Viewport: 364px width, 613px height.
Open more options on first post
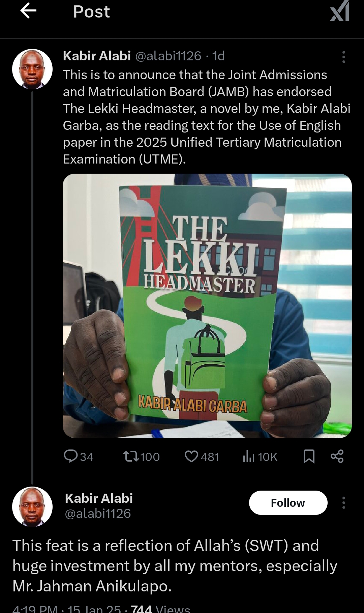pyautogui.click(x=343, y=57)
